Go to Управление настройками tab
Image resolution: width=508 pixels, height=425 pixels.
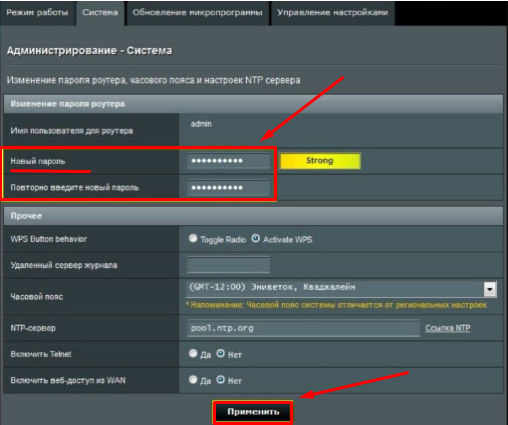coord(333,13)
